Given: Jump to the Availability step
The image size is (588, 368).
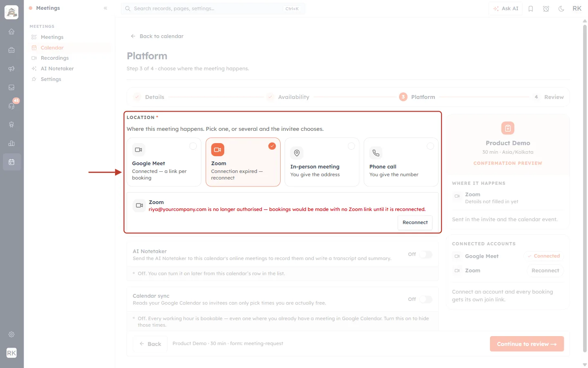Looking at the screenshot, I should pos(288,97).
